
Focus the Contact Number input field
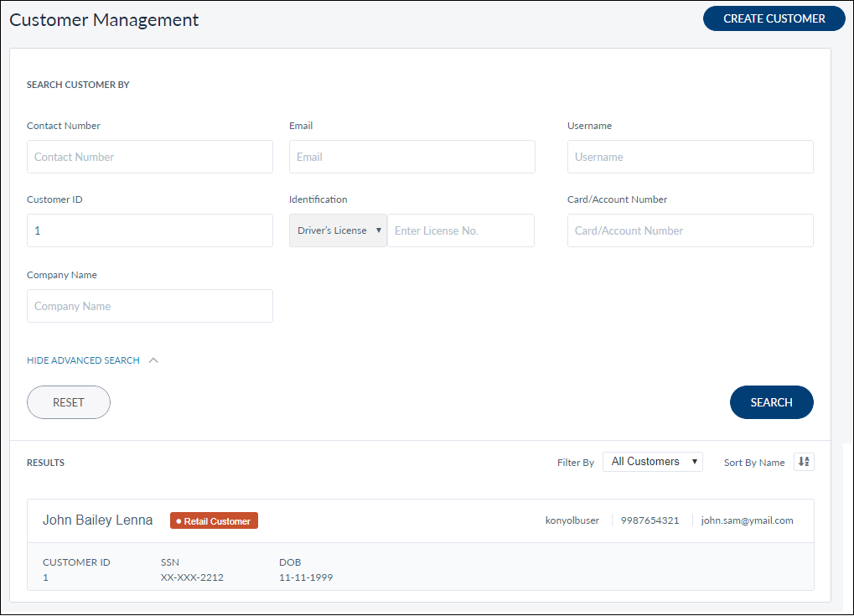[150, 157]
